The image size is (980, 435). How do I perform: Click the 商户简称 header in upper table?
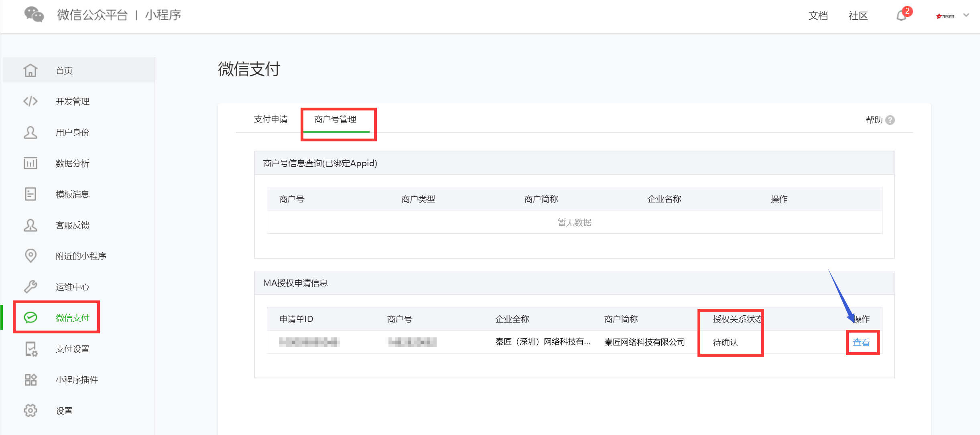[541, 199]
